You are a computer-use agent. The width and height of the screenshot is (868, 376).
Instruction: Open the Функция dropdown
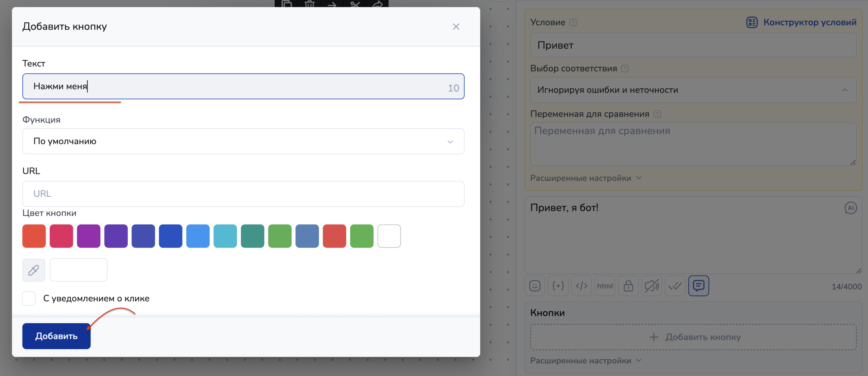pos(243,141)
